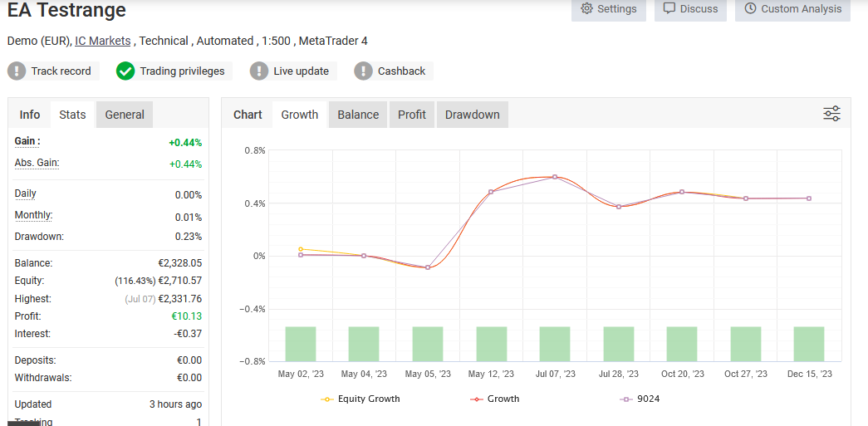Click the green Trading privileges checkmark icon
Image resolution: width=868 pixels, height=426 pixels.
(125, 71)
